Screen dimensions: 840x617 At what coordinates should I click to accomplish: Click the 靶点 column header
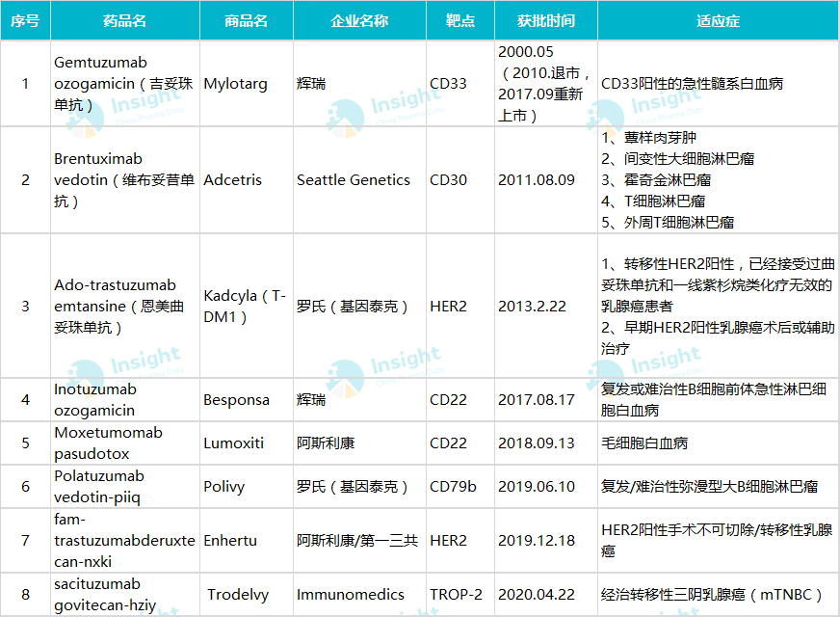[x=460, y=20]
